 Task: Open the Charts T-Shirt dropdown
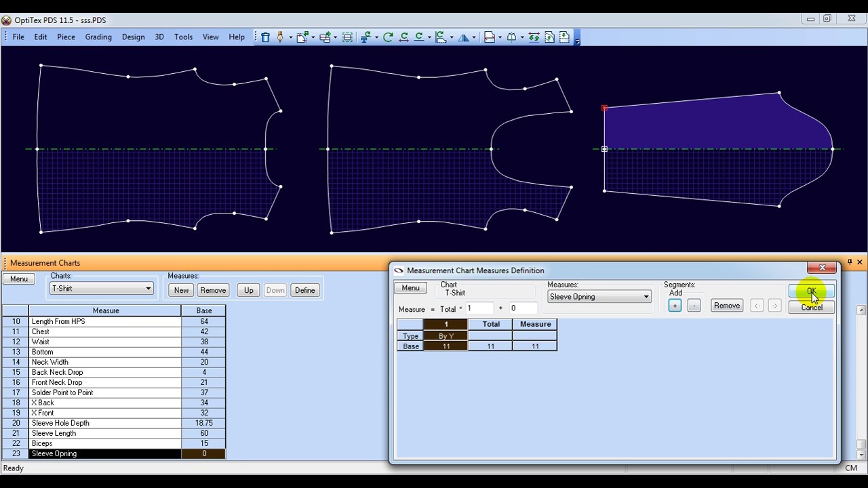pos(148,289)
